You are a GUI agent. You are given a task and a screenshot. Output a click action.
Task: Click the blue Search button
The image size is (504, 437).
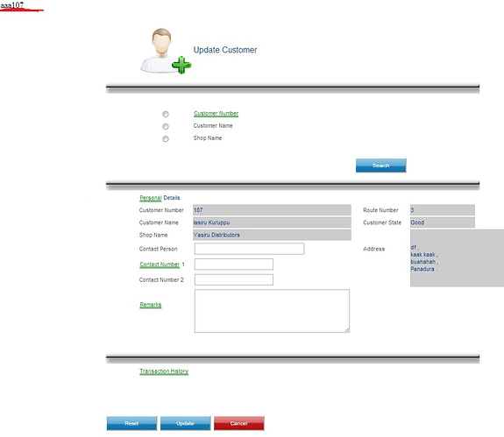pos(381,166)
